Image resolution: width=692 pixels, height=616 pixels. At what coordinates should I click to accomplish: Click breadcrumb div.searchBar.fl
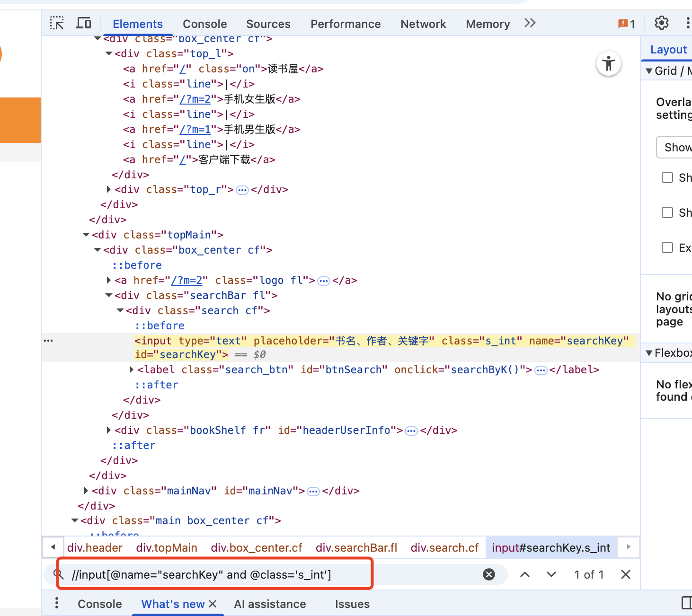pyautogui.click(x=356, y=548)
